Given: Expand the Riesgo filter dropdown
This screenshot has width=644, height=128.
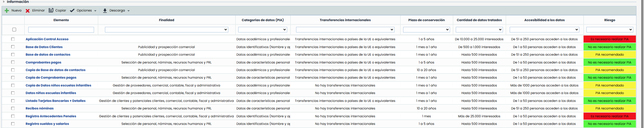Looking at the screenshot, I should (609, 30).
